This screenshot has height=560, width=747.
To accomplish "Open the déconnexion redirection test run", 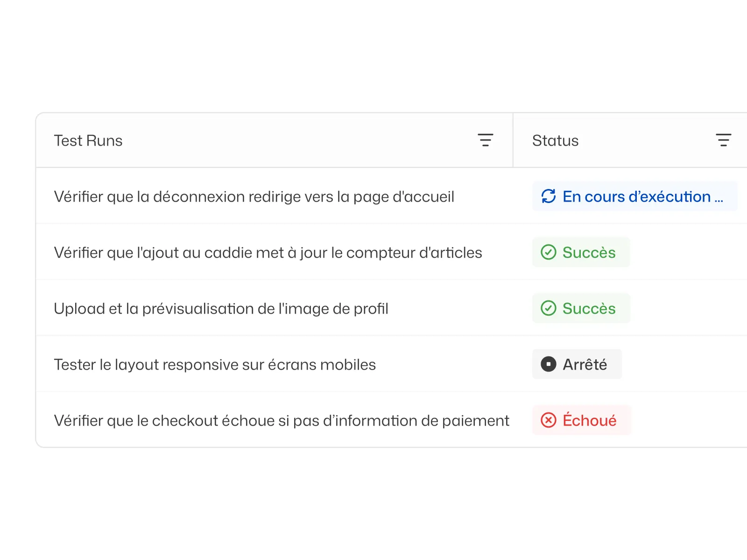I will pyautogui.click(x=254, y=196).
